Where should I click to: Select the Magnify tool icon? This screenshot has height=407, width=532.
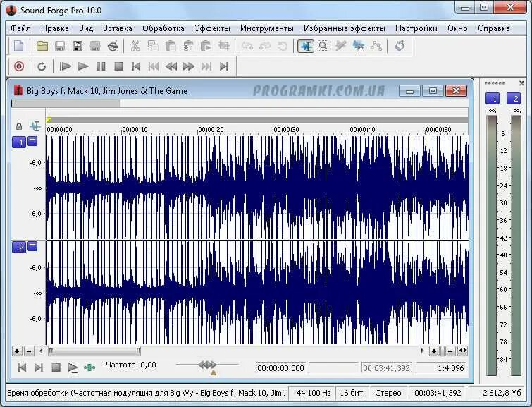pyautogui.click(x=323, y=46)
